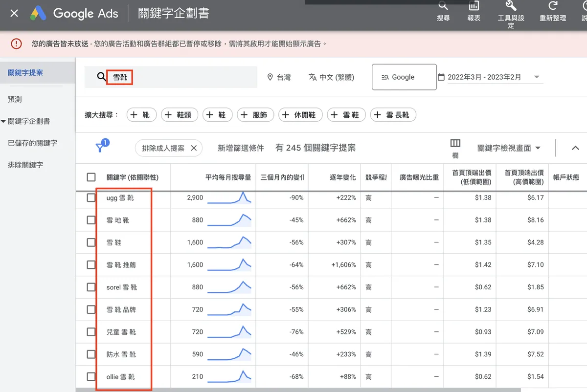
Task: Click the $7.52 high bid value
Action: tap(536, 354)
